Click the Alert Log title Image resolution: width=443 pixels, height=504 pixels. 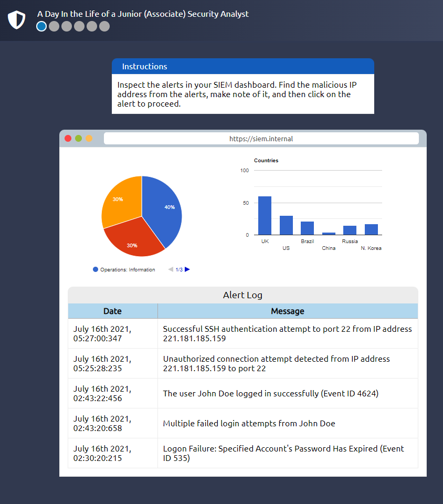[x=242, y=295]
